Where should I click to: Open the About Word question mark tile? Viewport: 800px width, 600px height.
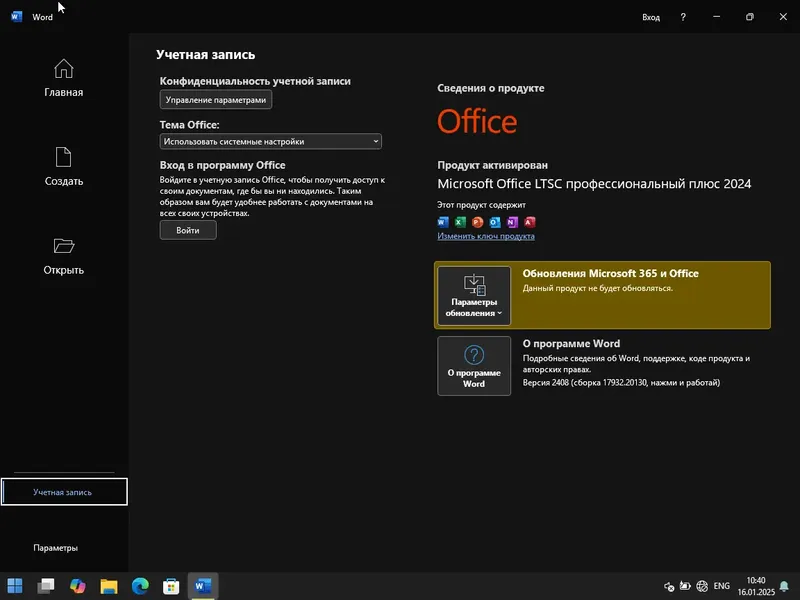click(474, 365)
